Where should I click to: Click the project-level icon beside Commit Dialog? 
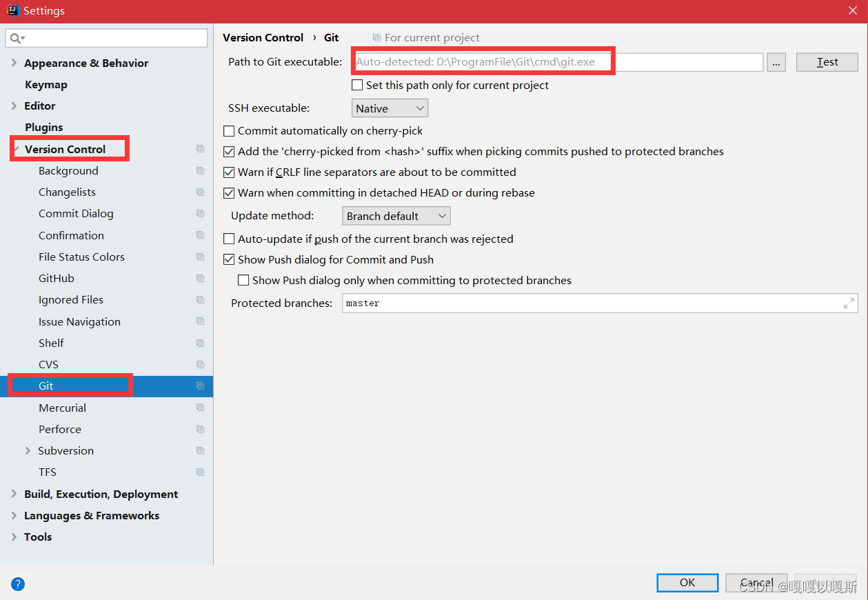click(x=200, y=213)
